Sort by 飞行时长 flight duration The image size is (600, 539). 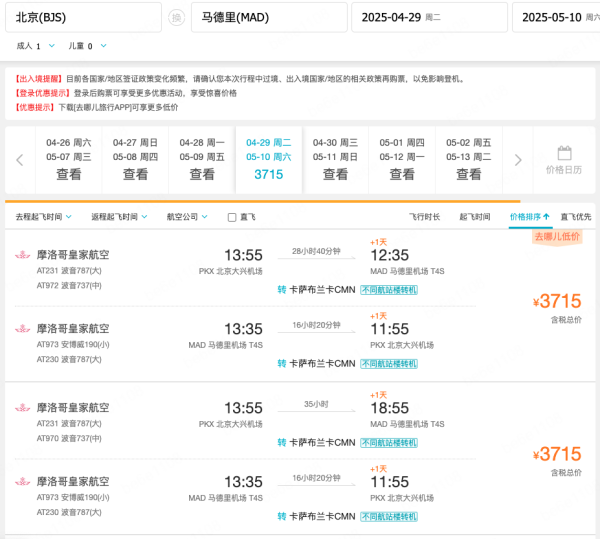coord(424,217)
